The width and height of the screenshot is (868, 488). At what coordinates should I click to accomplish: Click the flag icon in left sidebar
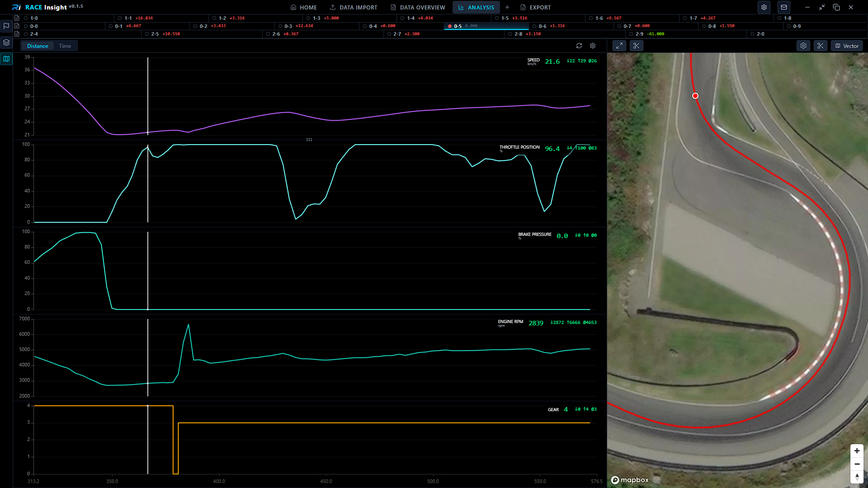(6, 26)
